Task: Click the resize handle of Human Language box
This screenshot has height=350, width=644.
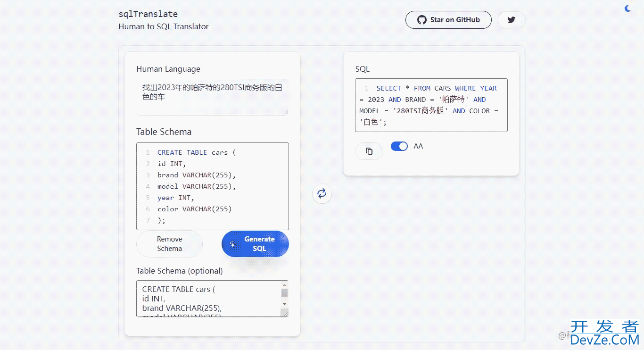Action: [x=285, y=112]
